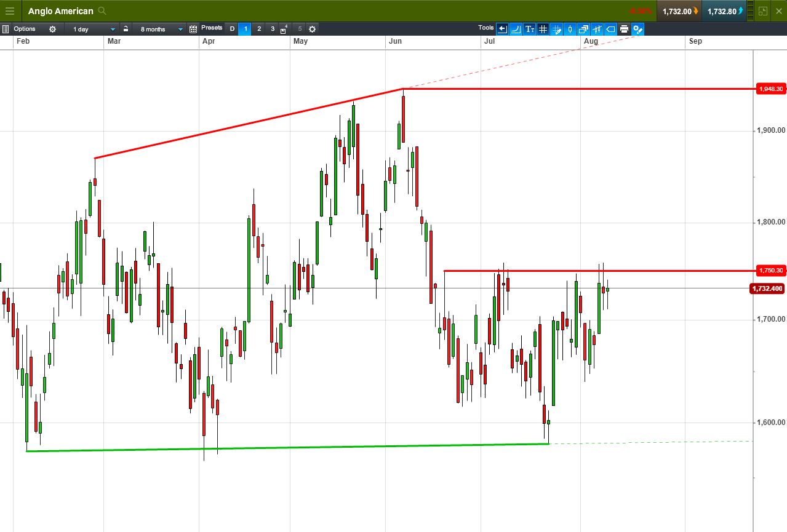Click the label tag tool

[x=610, y=29]
